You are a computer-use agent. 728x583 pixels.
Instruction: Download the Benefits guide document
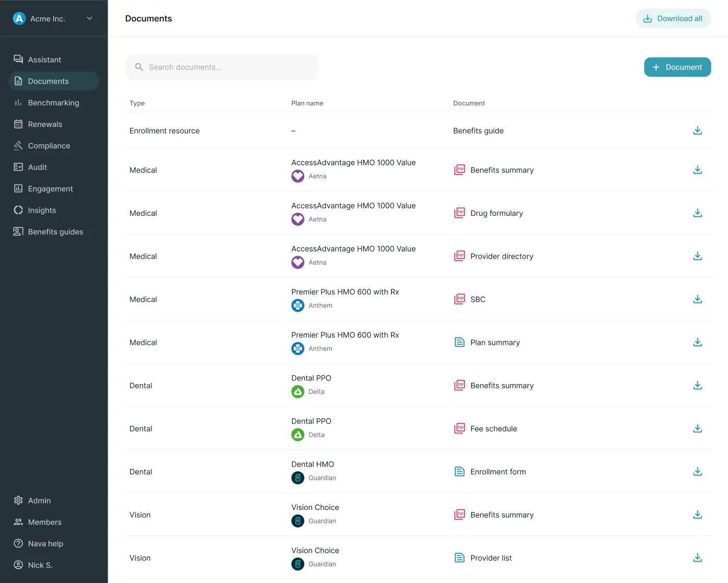pyautogui.click(x=697, y=130)
